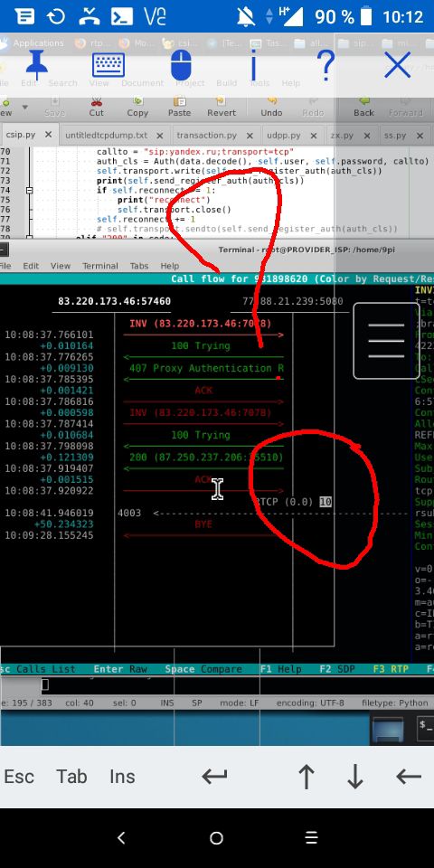This screenshot has width=434, height=868.
Task: Close the udpp.py tab
Action: click(x=314, y=135)
